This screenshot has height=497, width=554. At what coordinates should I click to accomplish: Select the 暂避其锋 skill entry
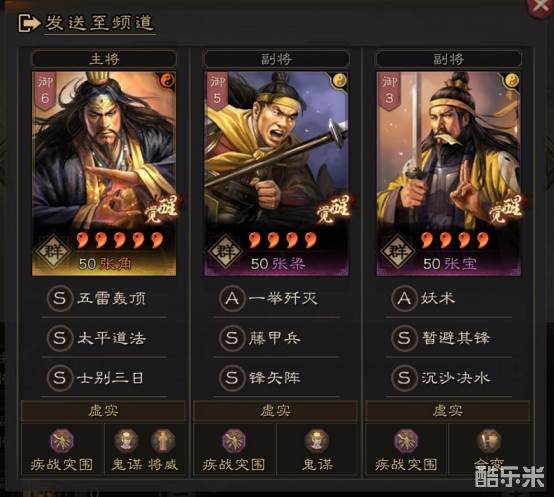point(448,338)
